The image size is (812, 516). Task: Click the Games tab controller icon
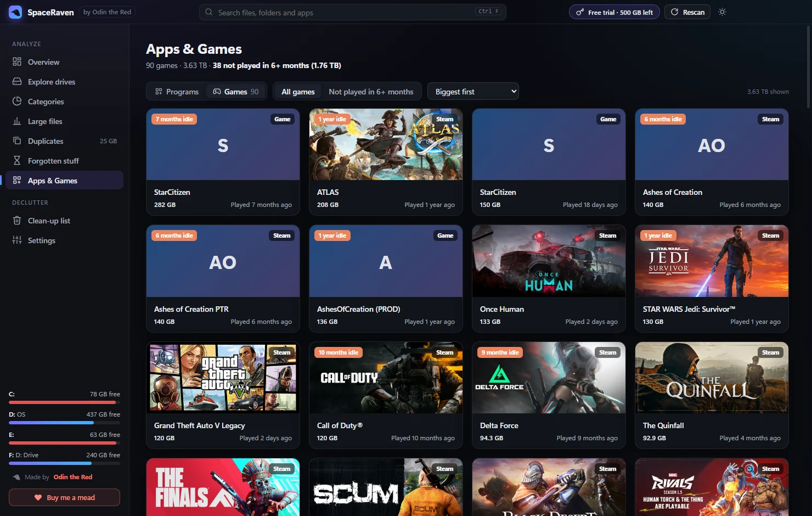(x=217, y=91)
